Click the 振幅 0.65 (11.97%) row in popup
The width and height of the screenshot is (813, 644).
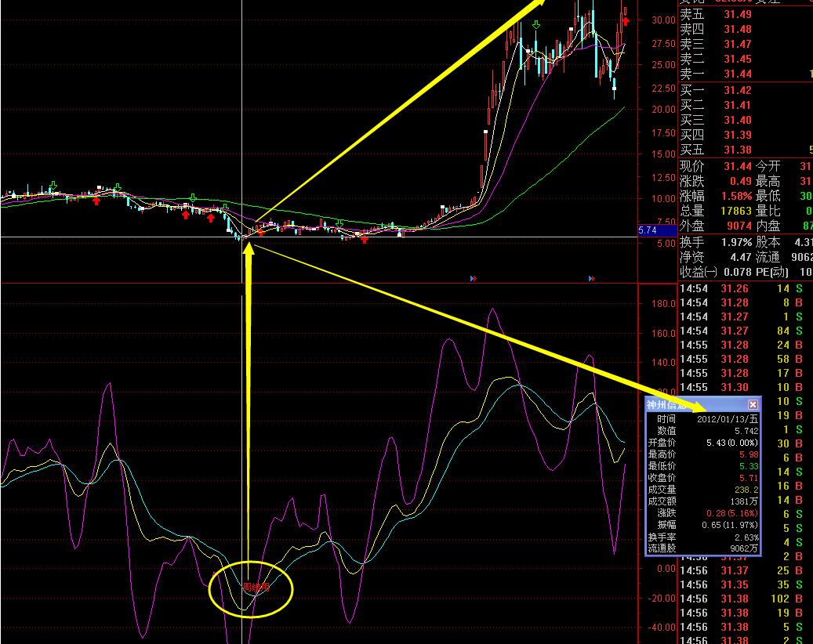(703, 526)
